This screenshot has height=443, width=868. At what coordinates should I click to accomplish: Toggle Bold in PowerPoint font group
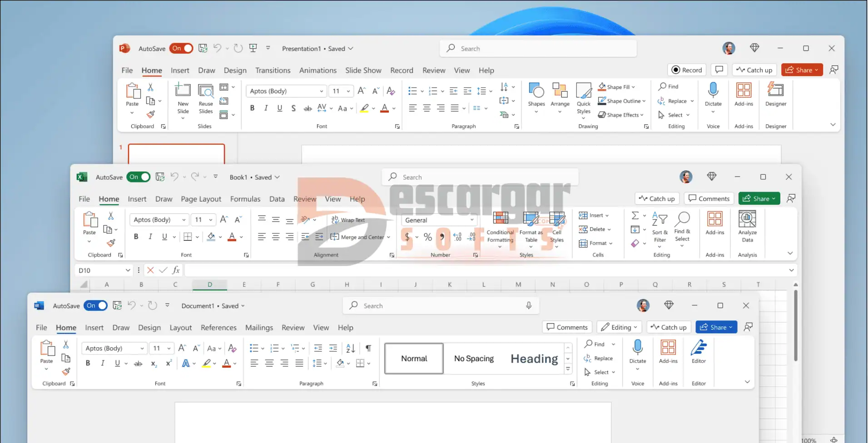pos(253,108)
